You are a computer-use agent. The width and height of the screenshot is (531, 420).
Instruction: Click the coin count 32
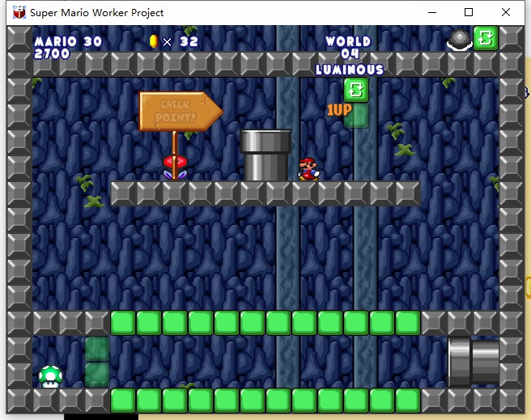(189, 41)
